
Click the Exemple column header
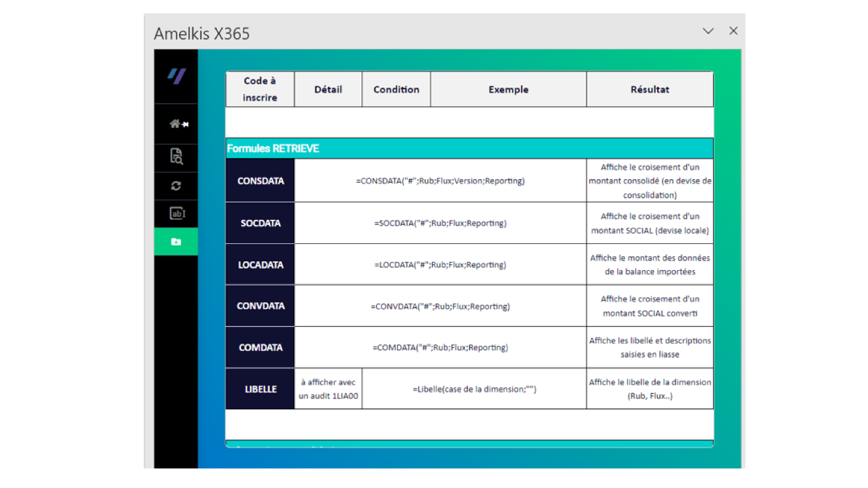pyautogui.click(x=508, y=89)
